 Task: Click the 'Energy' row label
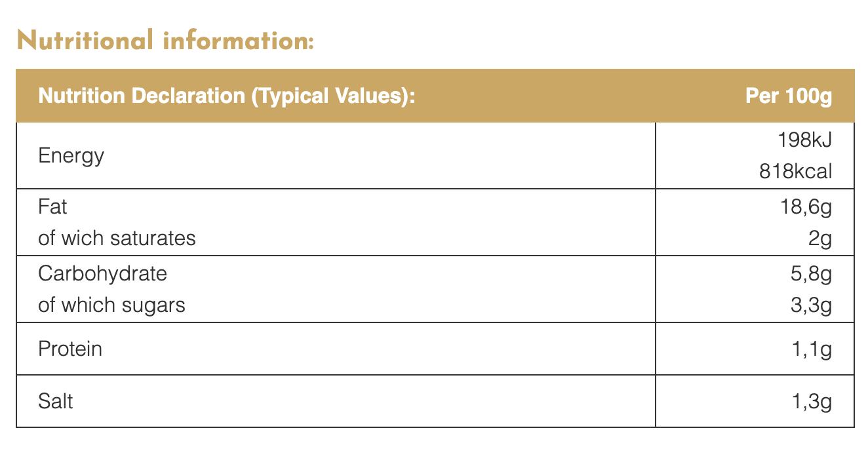coord(71,156)
